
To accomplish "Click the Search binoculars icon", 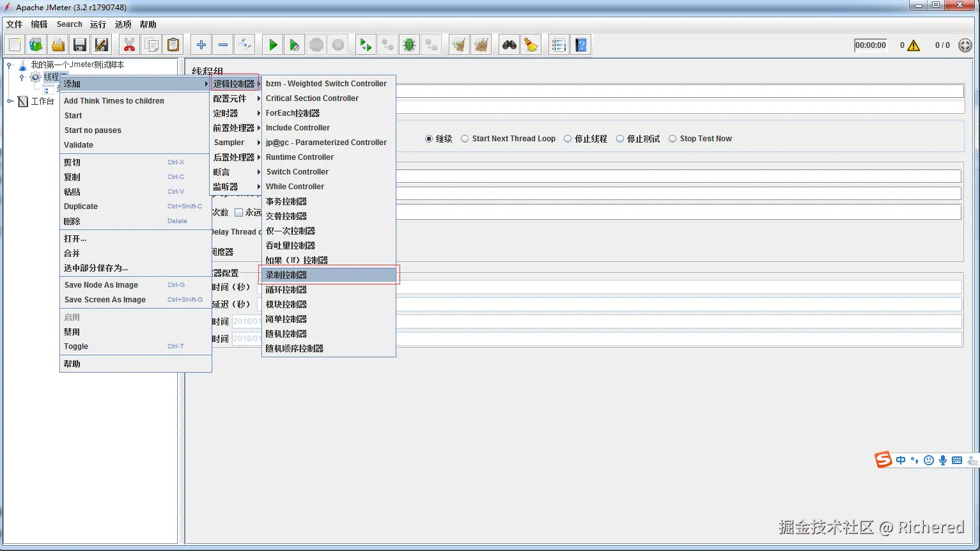I will coord(509,45).
